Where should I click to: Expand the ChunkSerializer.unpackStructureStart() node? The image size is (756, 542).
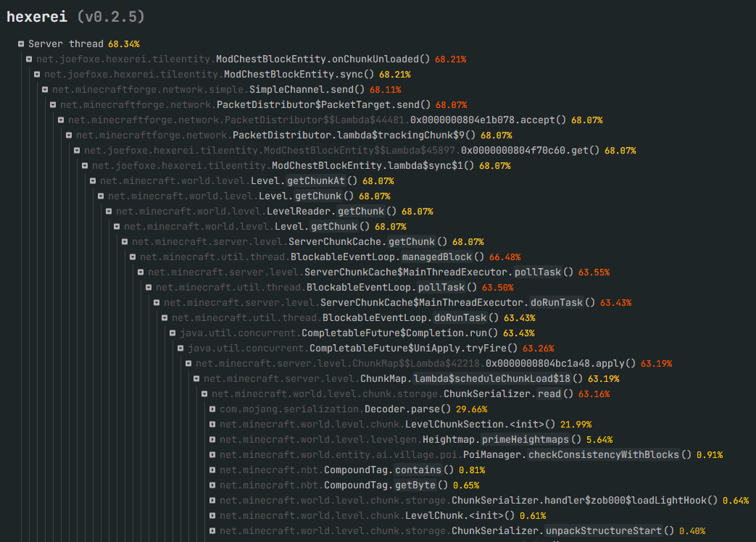tap(212, 531)
